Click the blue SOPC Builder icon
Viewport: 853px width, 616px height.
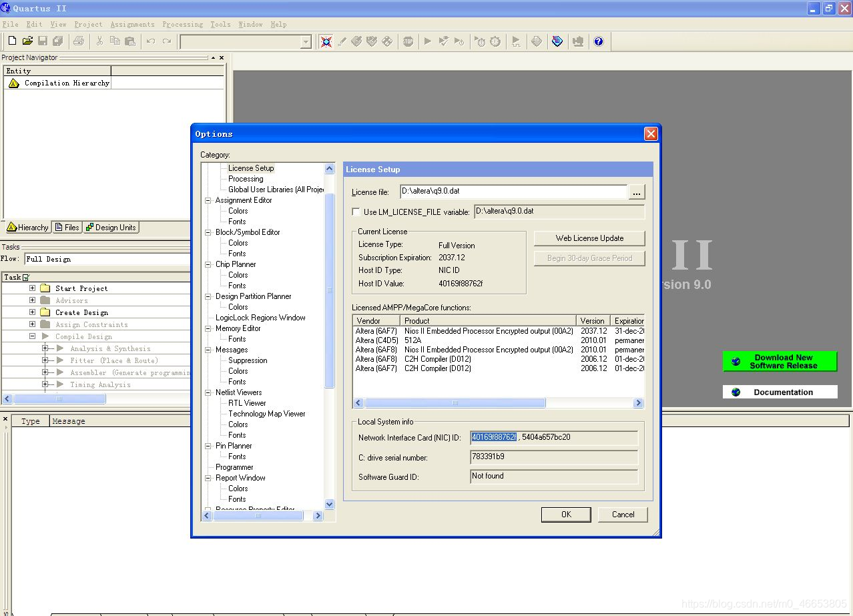coord(557,41)
